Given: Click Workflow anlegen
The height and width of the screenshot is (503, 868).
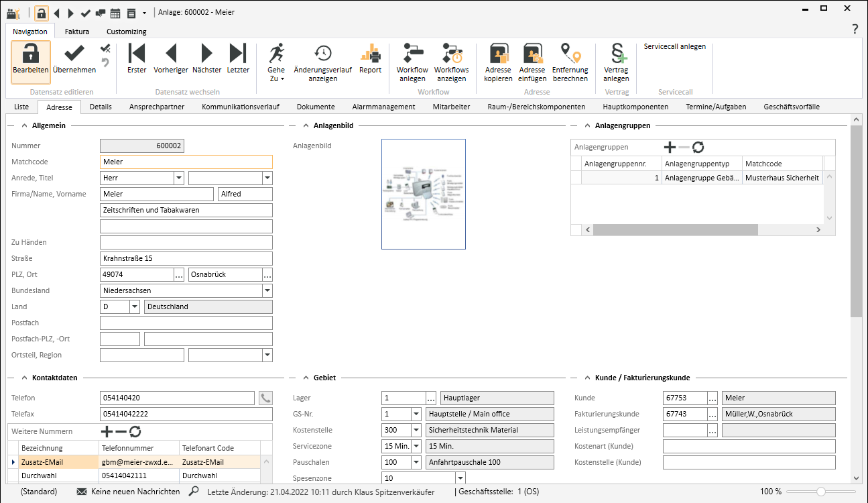Looking at the screenshot, I should point(412,62).
